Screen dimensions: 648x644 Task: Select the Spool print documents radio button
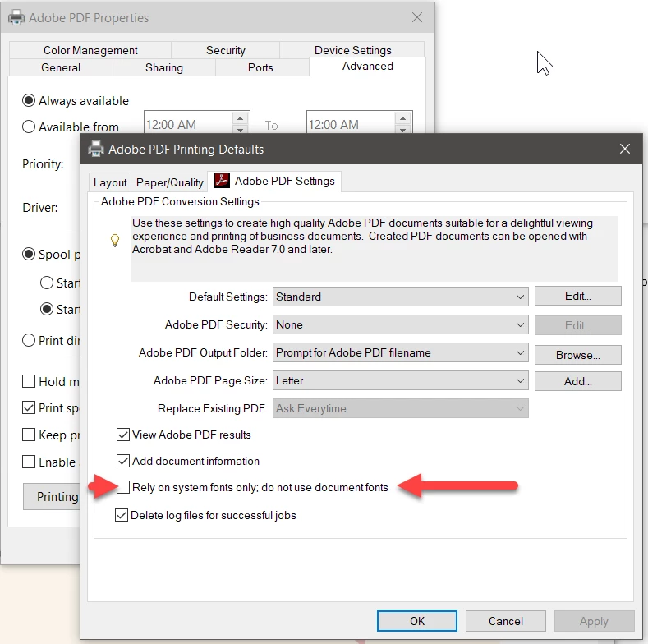(x=29, y=254)
